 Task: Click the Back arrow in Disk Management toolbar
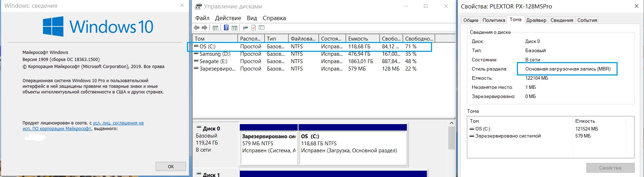point(196,28)
